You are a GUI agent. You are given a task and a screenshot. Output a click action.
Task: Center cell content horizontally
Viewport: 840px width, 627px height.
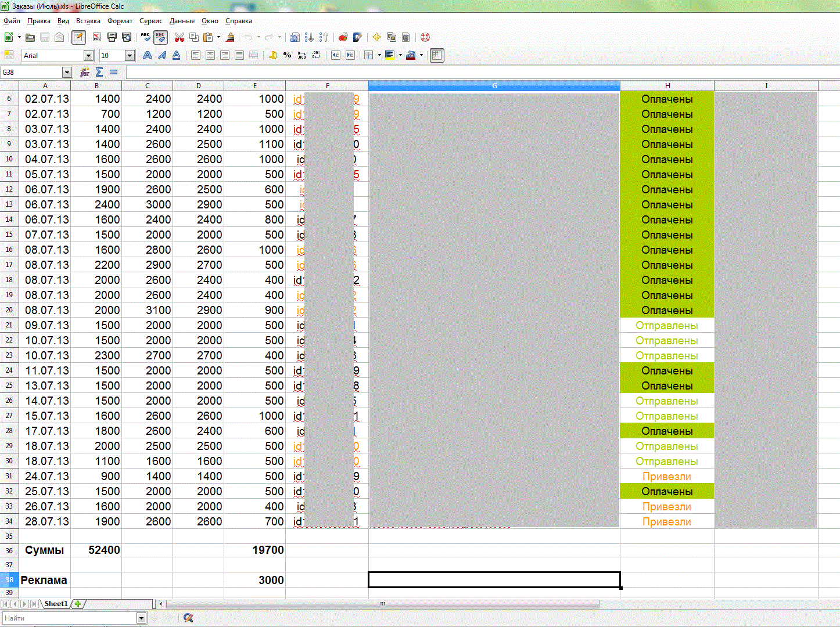click(x=210, y=55)
